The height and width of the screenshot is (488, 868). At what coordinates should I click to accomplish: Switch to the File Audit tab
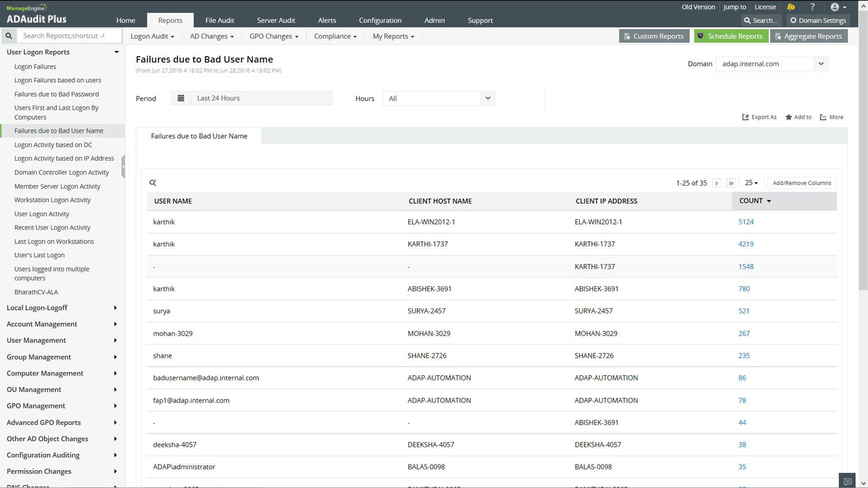219,20
